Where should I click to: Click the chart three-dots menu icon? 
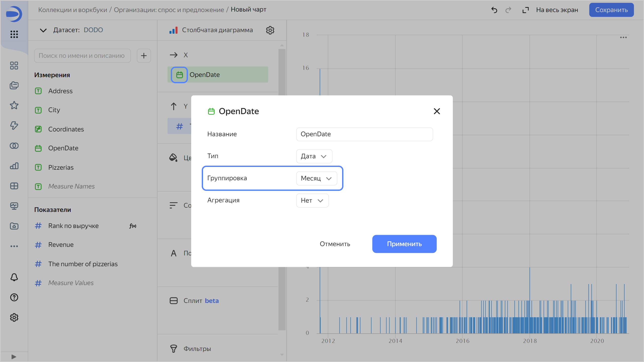click(623, 37)
